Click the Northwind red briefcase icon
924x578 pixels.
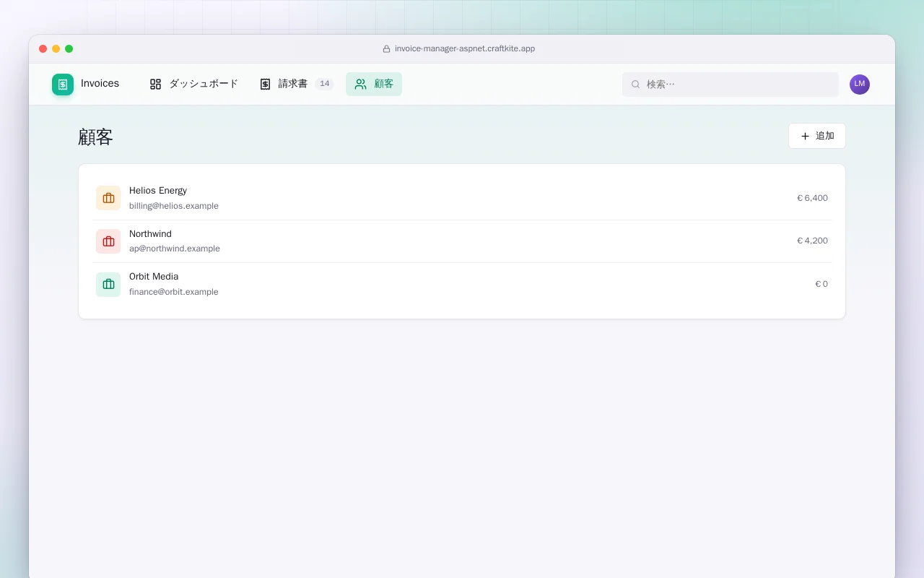pos(108,241)
